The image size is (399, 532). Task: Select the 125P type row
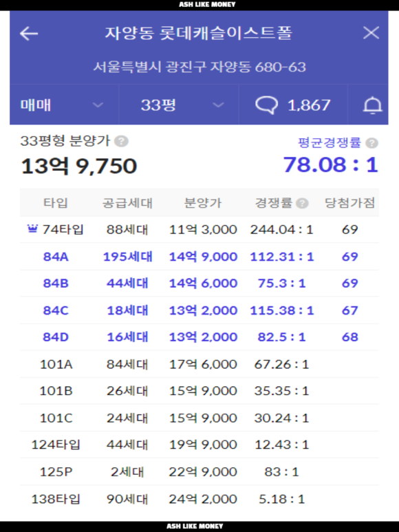coord(199,471)
